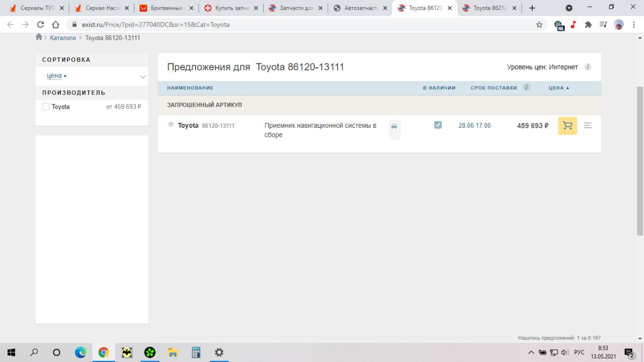Open network icon in system tray

coord(554,352)
